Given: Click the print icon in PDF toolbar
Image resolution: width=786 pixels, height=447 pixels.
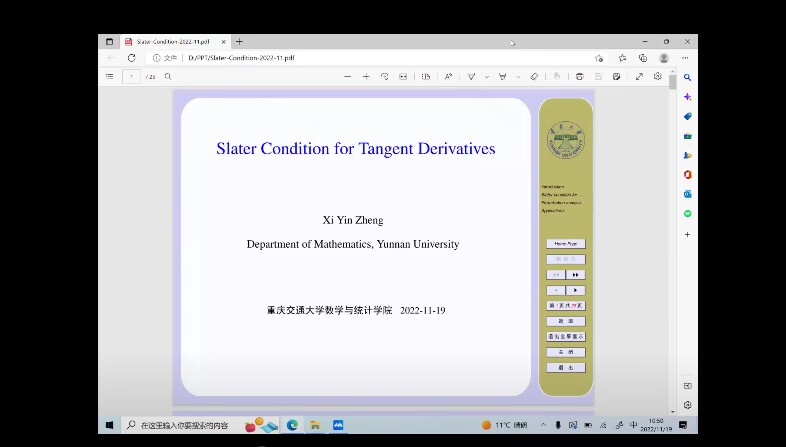Looking at the screenshot, I should click(579, 76).
